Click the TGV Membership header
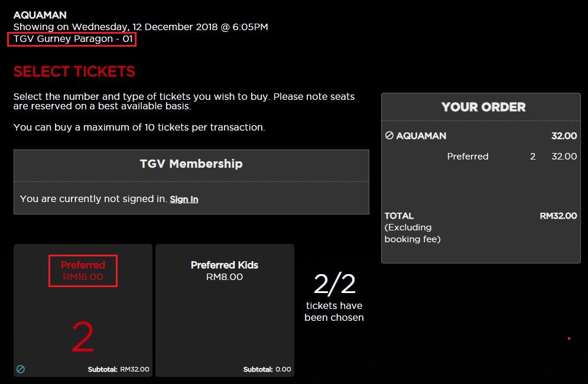 (x=191, y=164)
